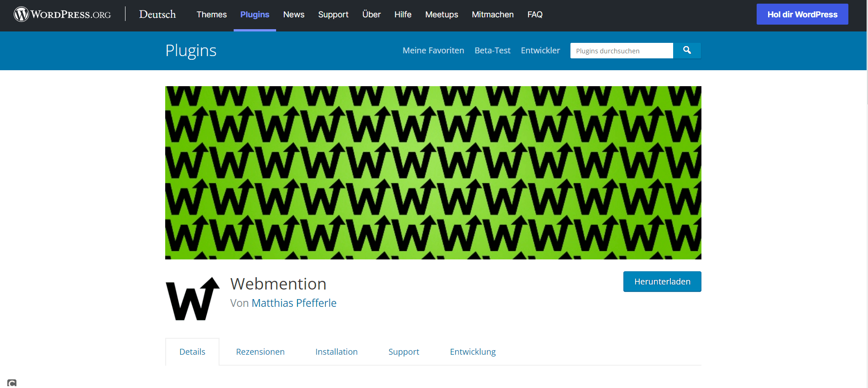This screenshot has height=388, width=868.
Task: Switch to the Entwicklung tab
Action: point(473,352)
